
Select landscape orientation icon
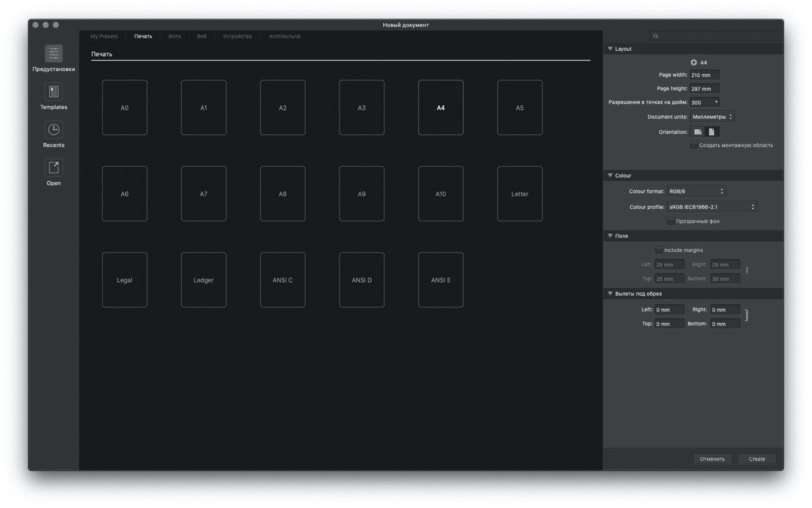pos(698,132)
